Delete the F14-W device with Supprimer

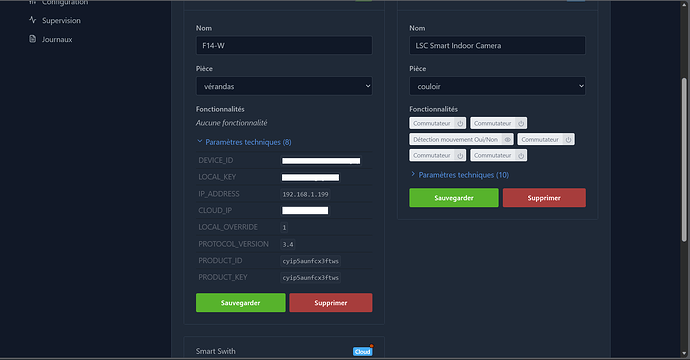pos(330,303)
